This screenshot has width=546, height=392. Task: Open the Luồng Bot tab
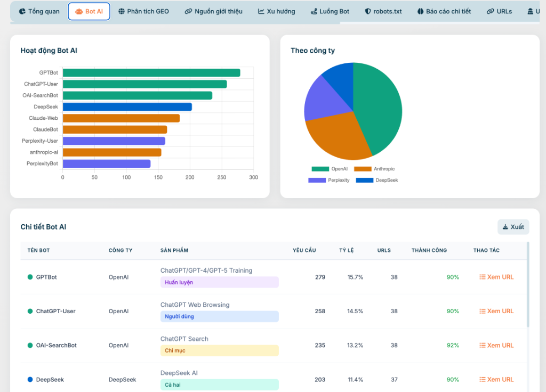[x=330, y=12]
